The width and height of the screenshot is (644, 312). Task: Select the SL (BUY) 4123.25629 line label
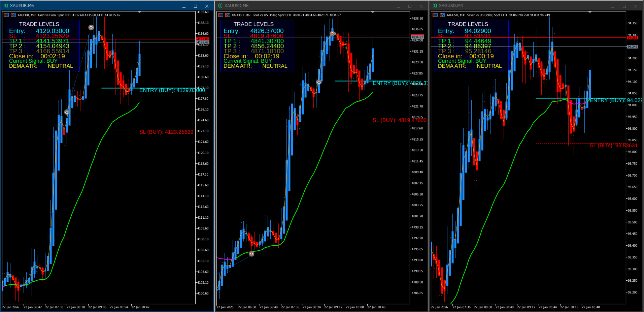(x=166, y=132)
